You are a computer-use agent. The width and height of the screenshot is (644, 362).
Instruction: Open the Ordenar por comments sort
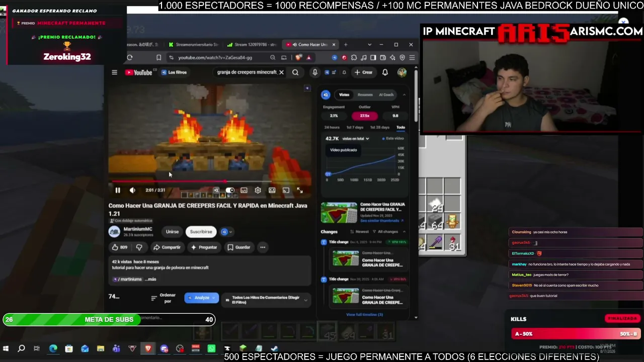point(164,298)
